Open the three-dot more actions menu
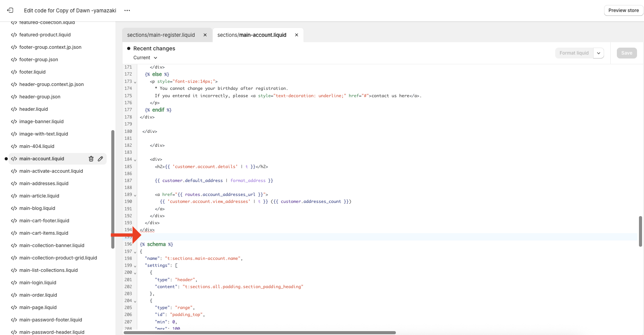Screen dimensions: 644x335 (127, 10)
